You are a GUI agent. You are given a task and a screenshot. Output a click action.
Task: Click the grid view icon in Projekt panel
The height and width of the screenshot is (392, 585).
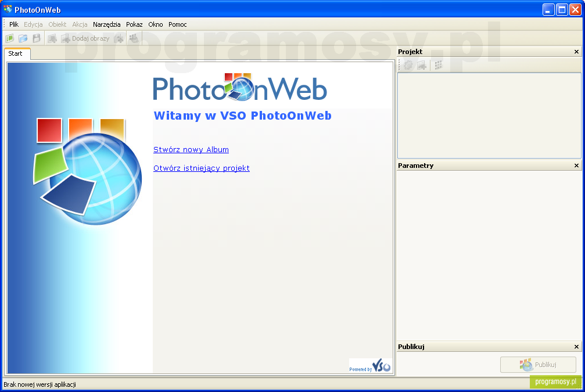439,65
